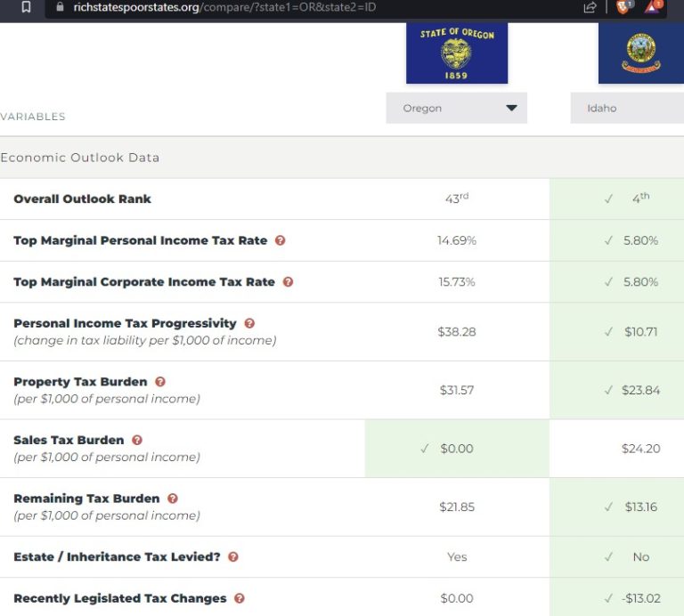Open the Personal Income Tax Progressivity help icon
Image resolution: width=684 pixels, height=616 pixels.
click(x=249, y=324)
